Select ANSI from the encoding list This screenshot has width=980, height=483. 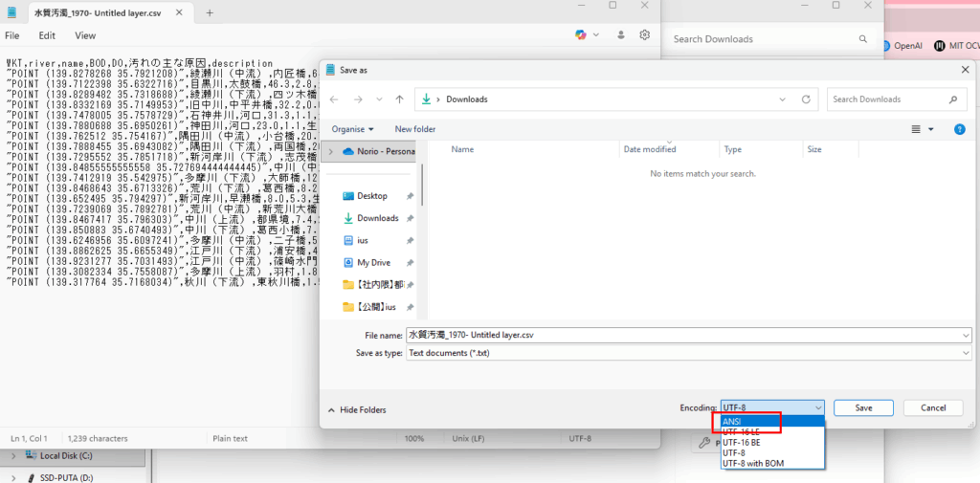coord(732,421)
